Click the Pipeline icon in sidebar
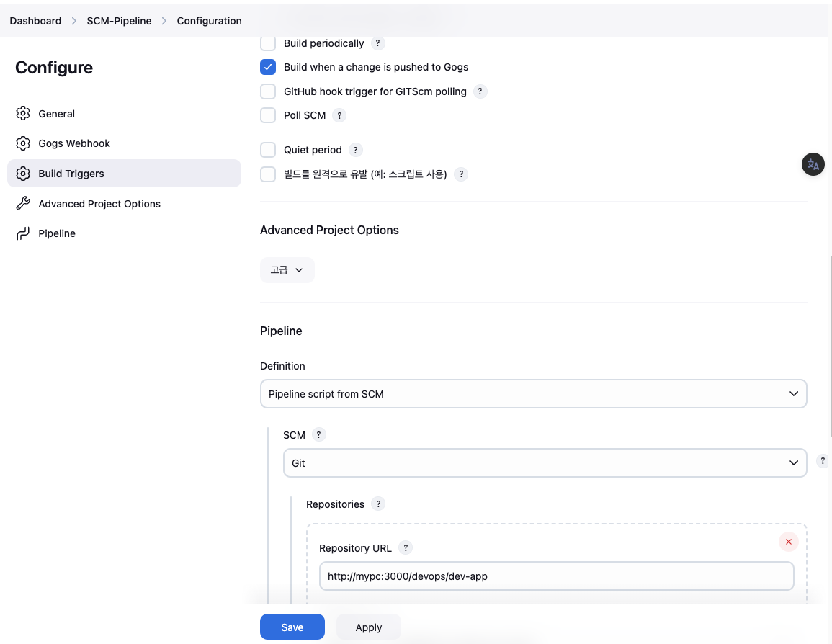 coord(23,233)
